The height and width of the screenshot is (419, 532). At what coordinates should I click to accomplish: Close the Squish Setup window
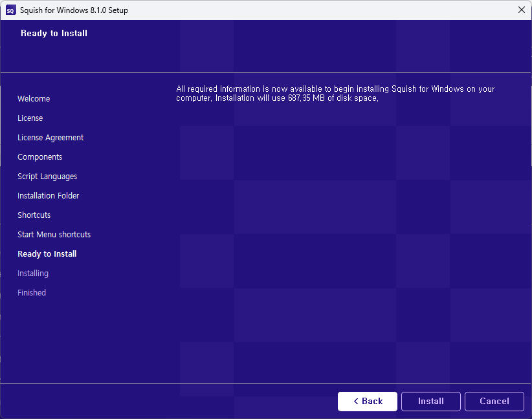coord(522,10)
